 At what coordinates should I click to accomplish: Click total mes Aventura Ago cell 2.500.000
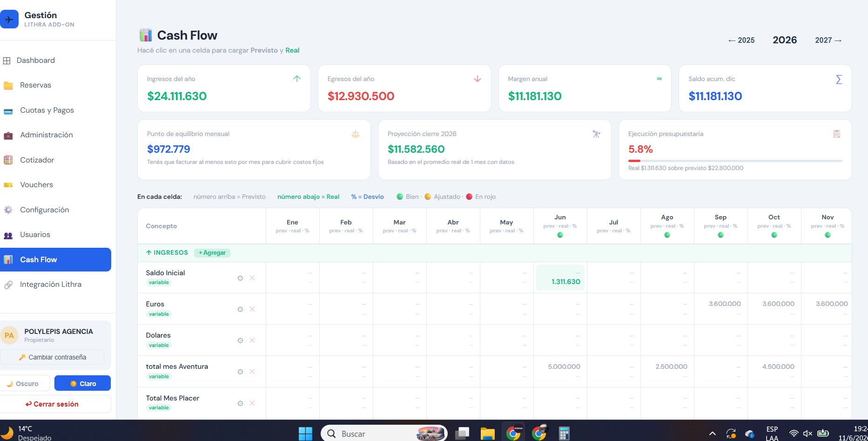667,372
